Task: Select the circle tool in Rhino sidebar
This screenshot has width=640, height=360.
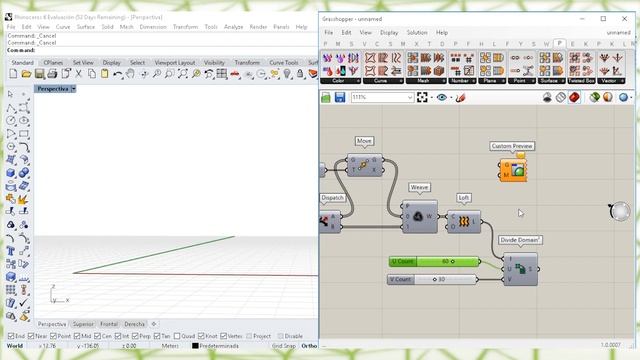Action: [x=11, y=120]
